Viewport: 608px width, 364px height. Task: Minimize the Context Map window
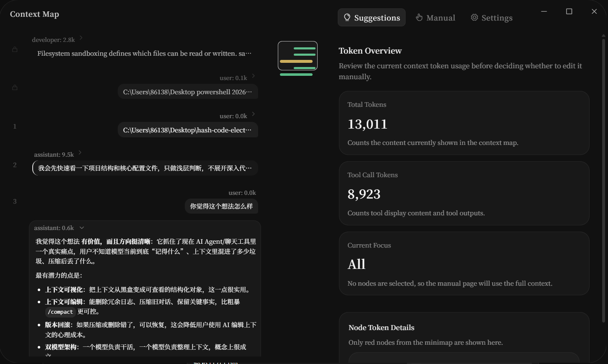[x=544, y=11]
